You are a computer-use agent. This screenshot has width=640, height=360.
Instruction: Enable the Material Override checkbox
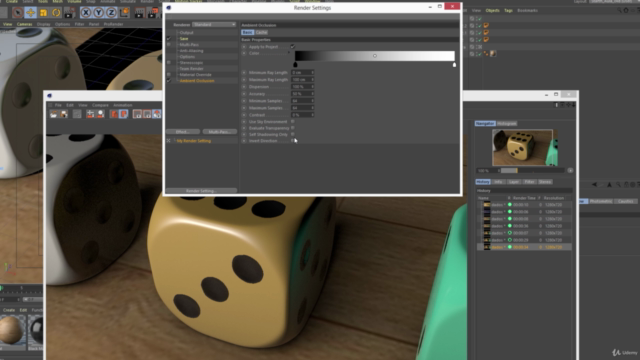169,75
